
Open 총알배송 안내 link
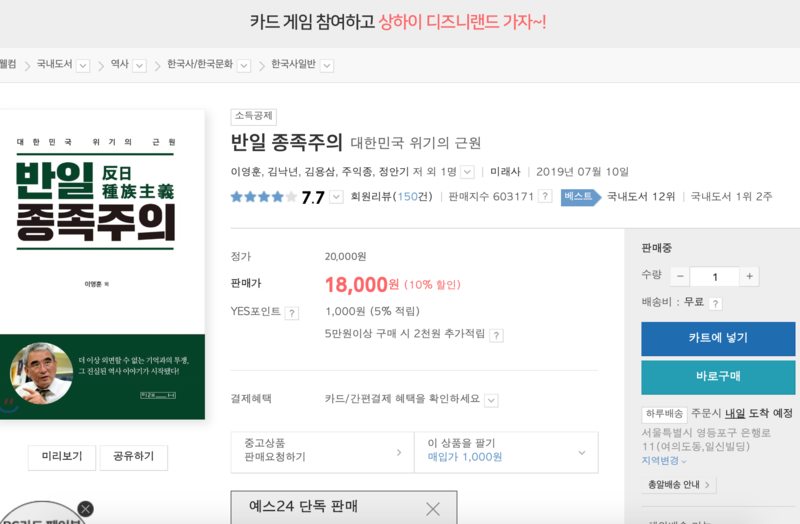point(679,485)
